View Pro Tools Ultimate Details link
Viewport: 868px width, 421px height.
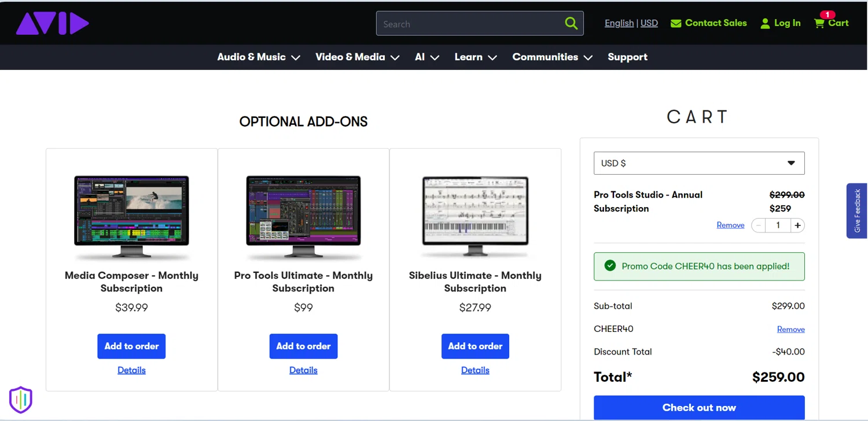click(303, 370)
